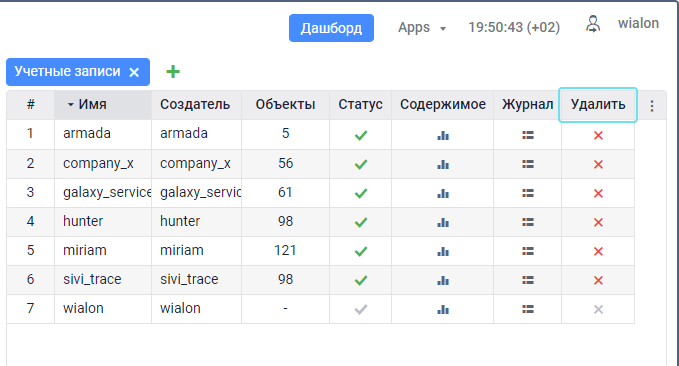Open the Дашборд button
Viewport: 679px width, 366px height.
click(x=331, y=28)
